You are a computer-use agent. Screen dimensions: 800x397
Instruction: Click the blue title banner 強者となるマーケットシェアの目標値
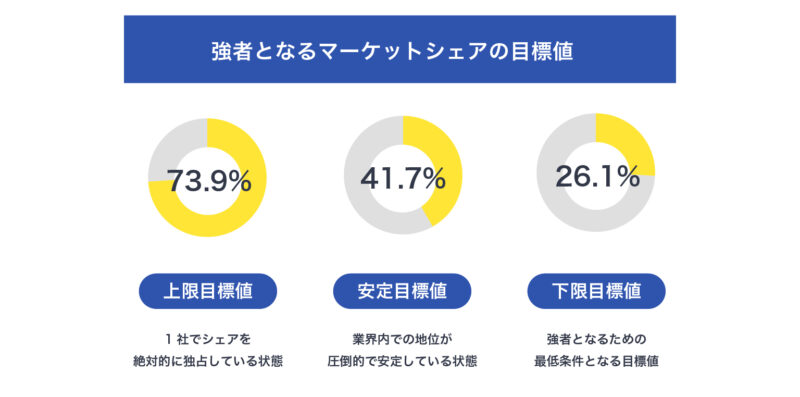[x=400, y=49]
